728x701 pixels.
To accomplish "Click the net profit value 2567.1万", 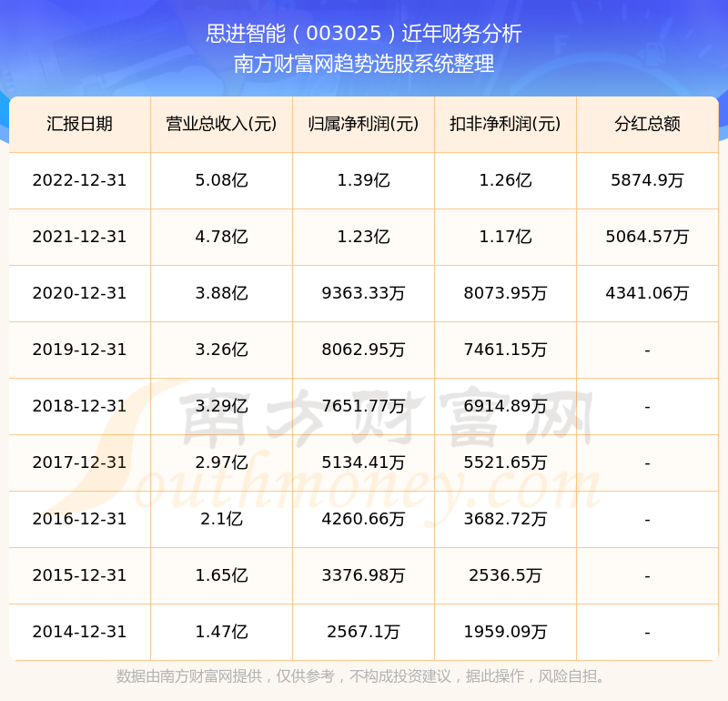I will click(x=363, y=632).
